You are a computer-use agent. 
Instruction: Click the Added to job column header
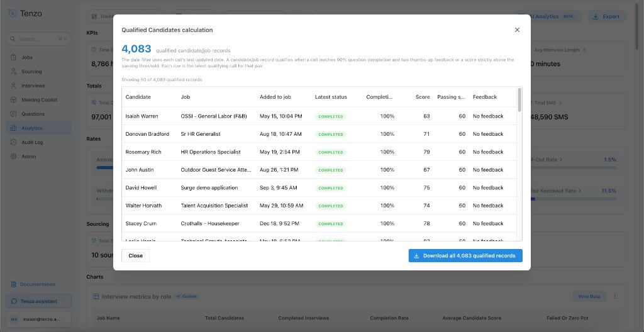(x=275, y=97)
